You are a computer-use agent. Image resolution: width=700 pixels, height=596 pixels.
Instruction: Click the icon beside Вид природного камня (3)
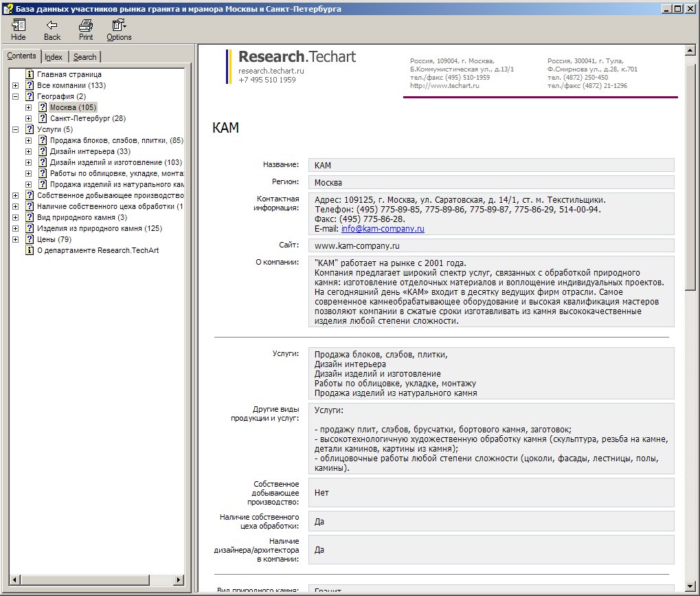click(30, 217)
